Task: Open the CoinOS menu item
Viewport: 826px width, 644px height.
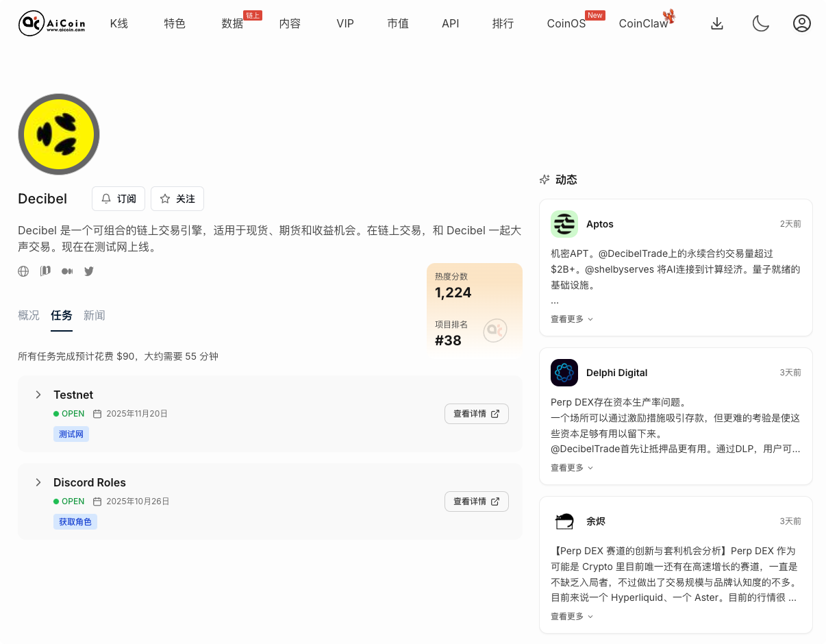Action: 566,23
